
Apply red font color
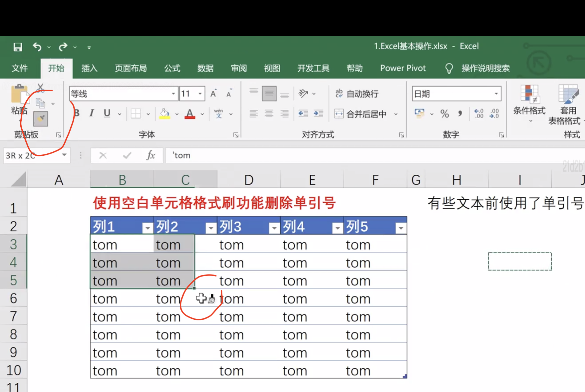tap(190, 113)
